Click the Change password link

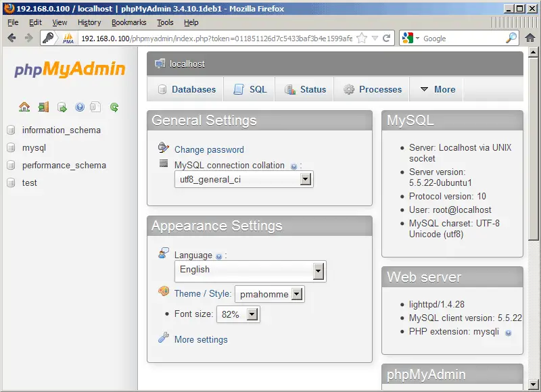tap(209, 149)
